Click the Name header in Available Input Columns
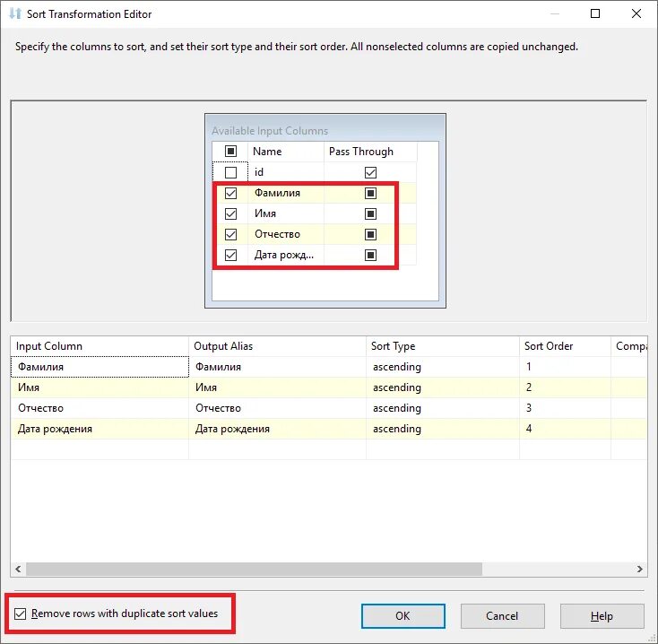 [286, 152]
